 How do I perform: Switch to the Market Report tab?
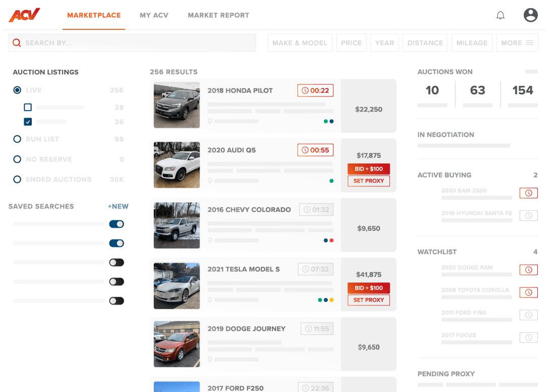pos(218,15)
